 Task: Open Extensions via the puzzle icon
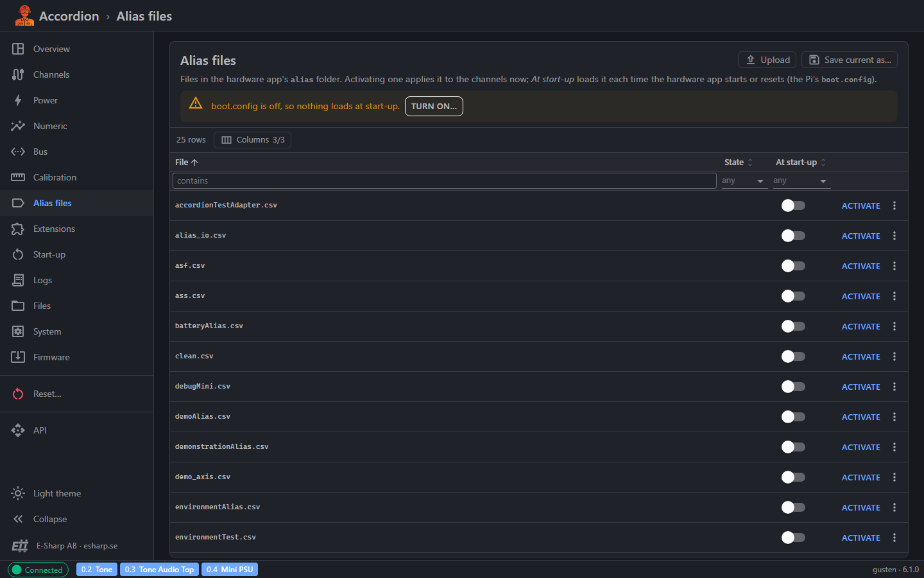(x=18, y=229)
